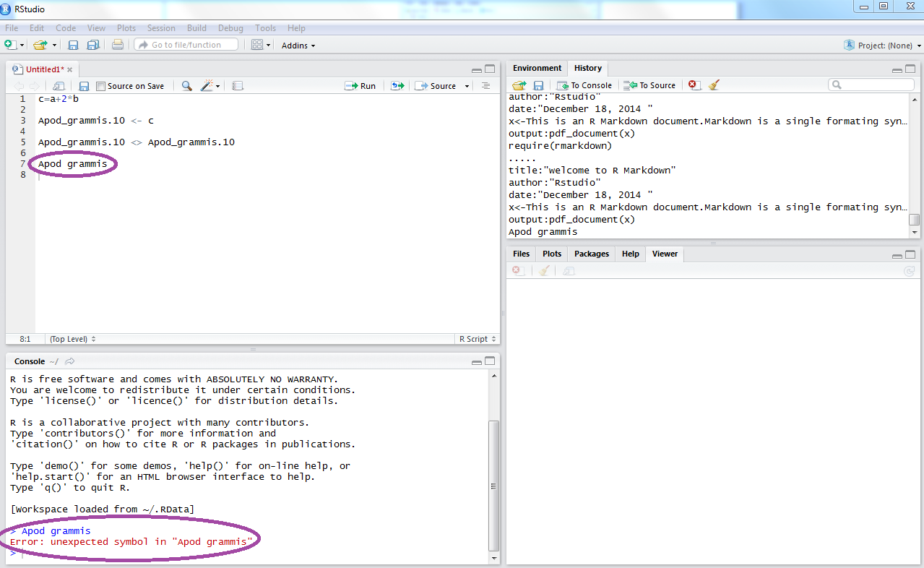Save current document from the main toolbar

coord(73,45)
